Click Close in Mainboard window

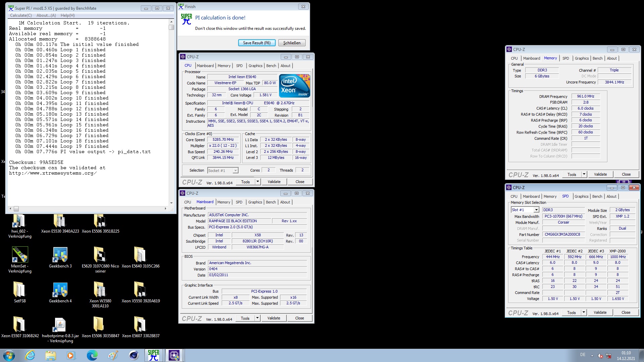(x=300, y=318)
